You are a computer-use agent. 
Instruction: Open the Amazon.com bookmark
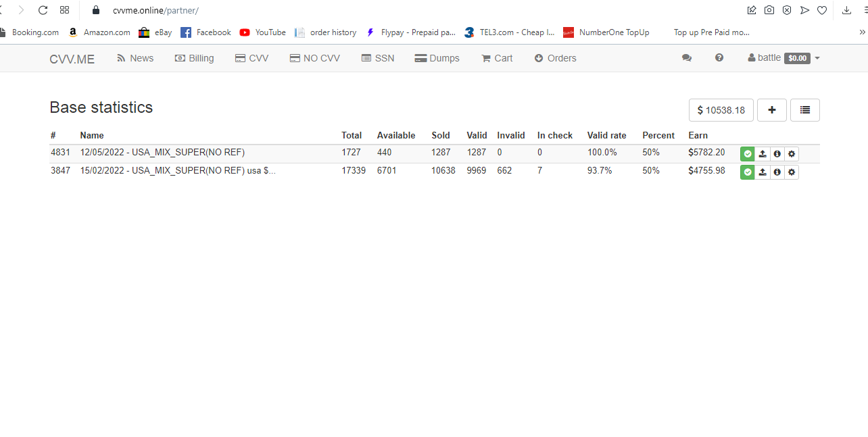[x=99, y=32]
